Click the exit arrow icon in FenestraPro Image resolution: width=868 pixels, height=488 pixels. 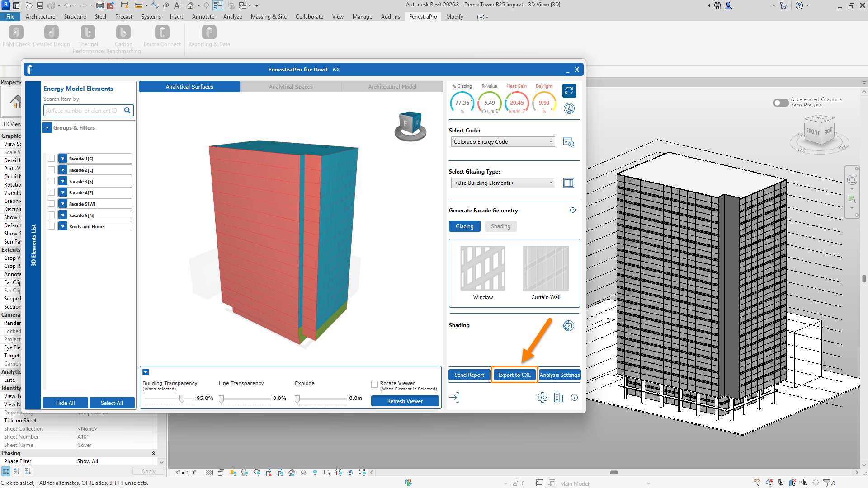454,398
